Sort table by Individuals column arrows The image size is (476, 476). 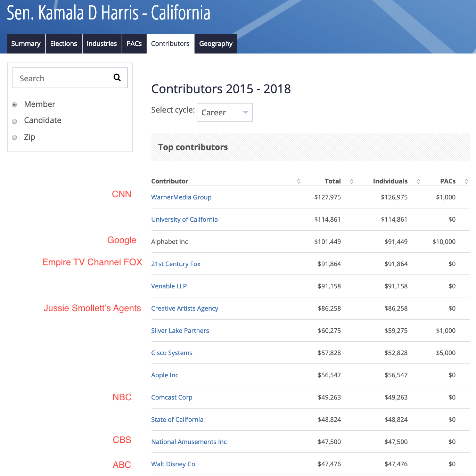click(418, 181)
